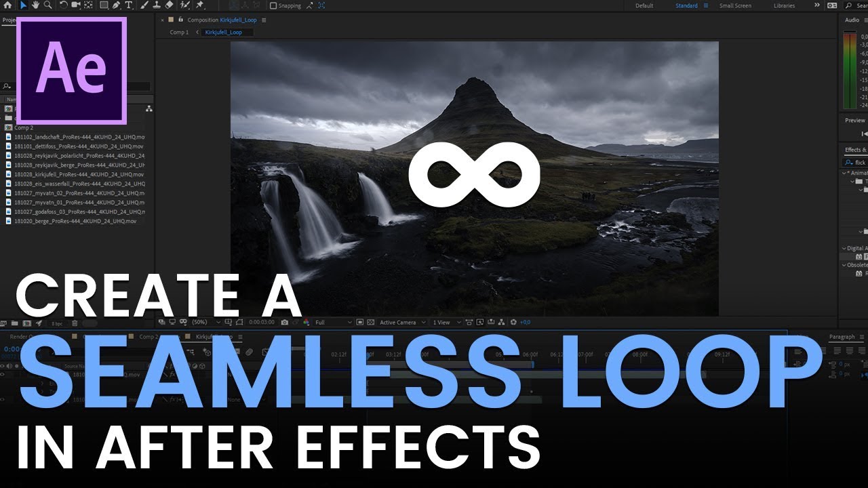Click the composition flowchart icon below the viewer
868x488 pixels.
click(x=501, y=323)
